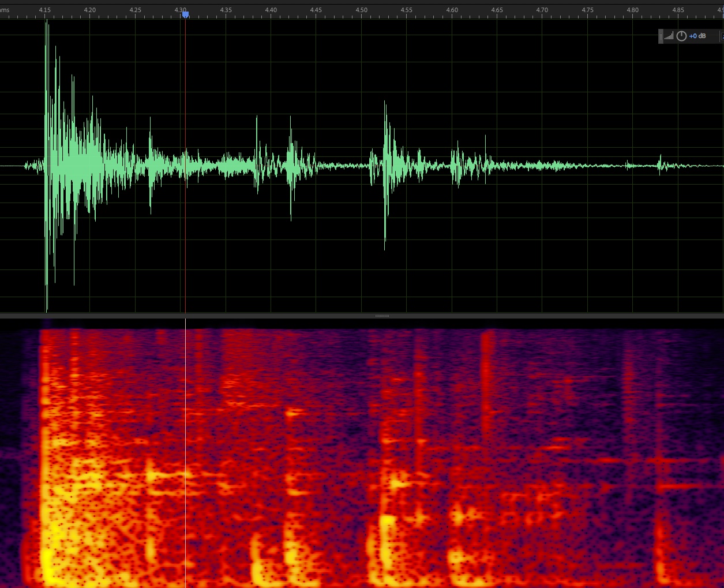Screen dimensions: 724x588
Task: Click the amplitude bars icon in HUD
Action: 669,36
